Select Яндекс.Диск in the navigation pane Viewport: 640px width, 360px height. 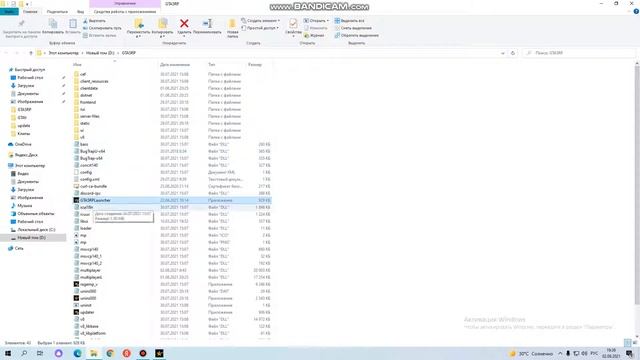(26, 155)
